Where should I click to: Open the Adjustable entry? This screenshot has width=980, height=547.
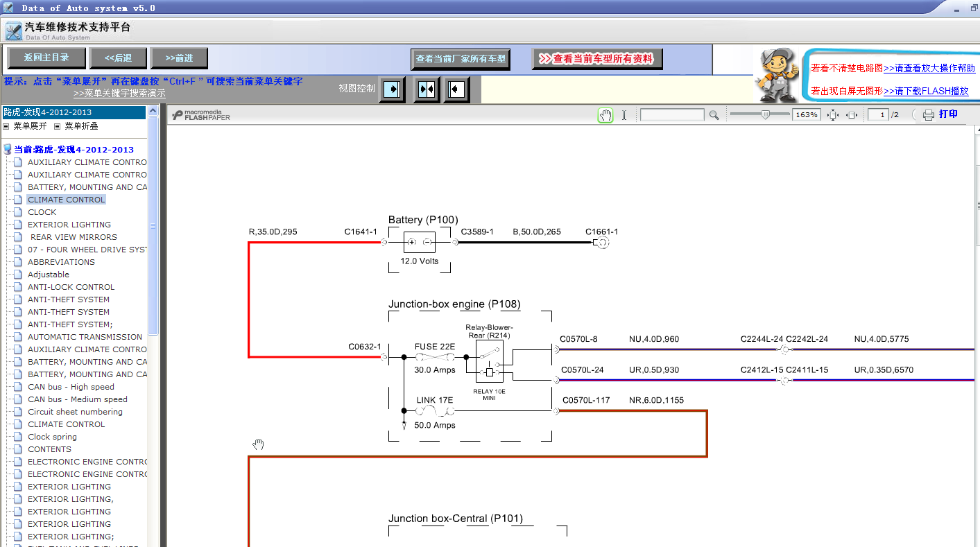(x=49, y=275)
